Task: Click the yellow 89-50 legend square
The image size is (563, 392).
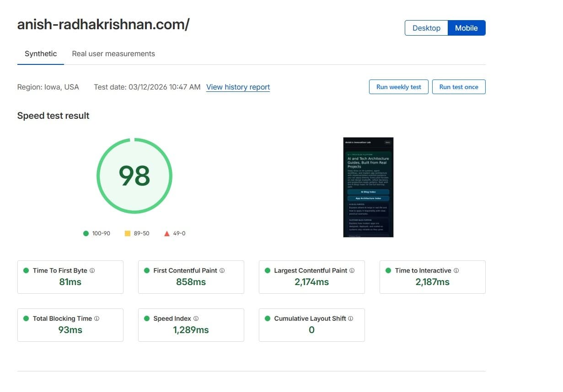Action: coord(128,233)
